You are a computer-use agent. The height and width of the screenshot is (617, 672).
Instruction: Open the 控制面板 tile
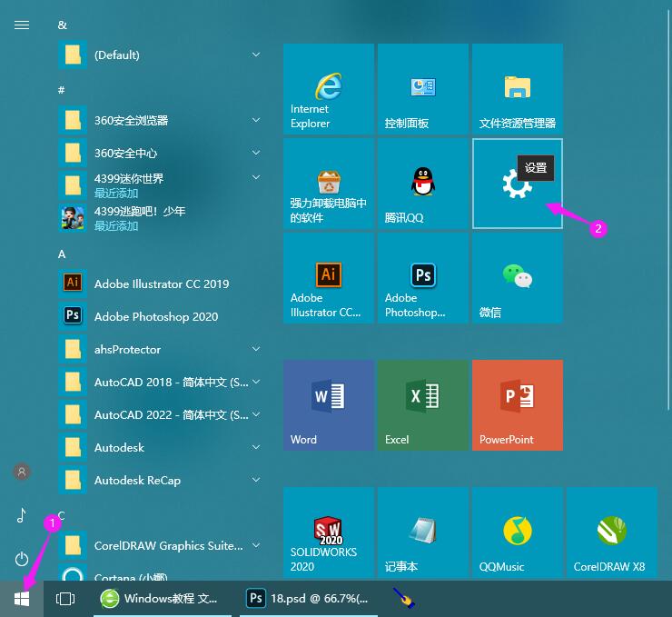coord(423,89)
